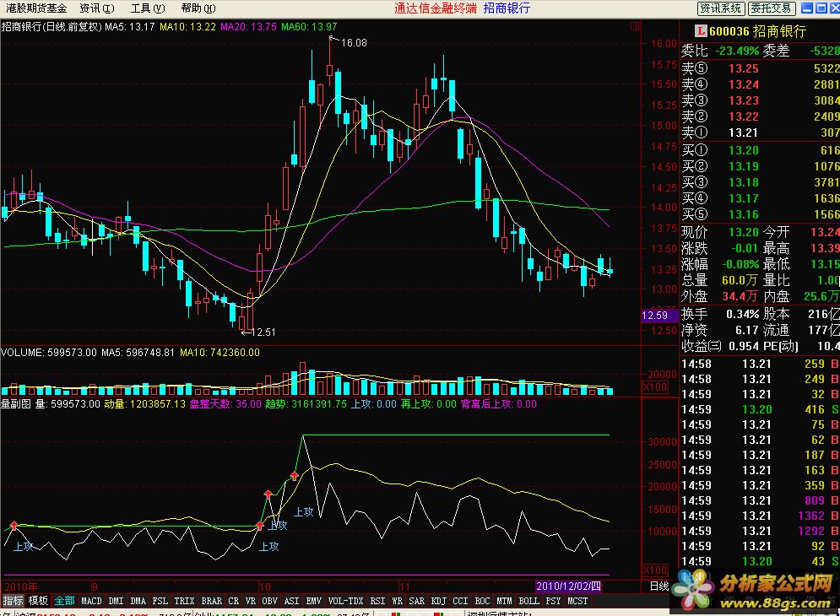Switch to the PSY indicator
This screenshot has width=840, height=616.
point(553,601)
